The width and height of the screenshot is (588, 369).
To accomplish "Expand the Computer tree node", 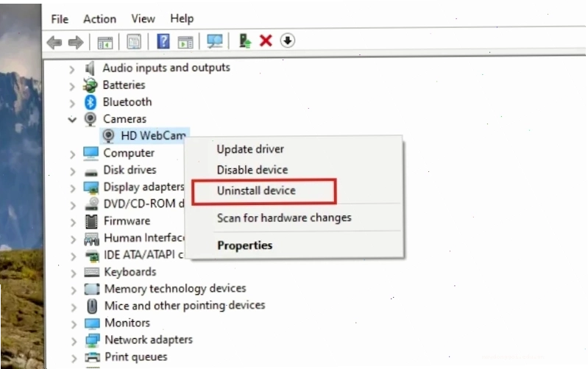I will point(72,154).
